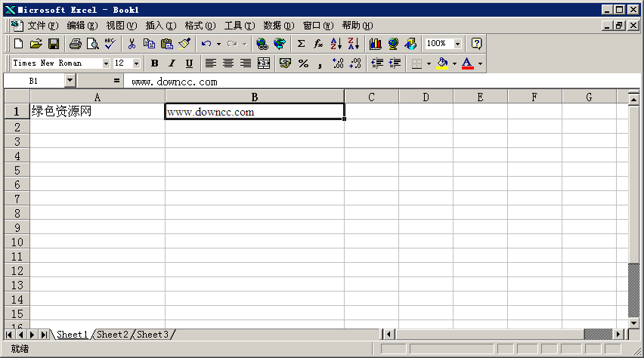Apply AutoSum with the sigma icon

click(301, 44)
